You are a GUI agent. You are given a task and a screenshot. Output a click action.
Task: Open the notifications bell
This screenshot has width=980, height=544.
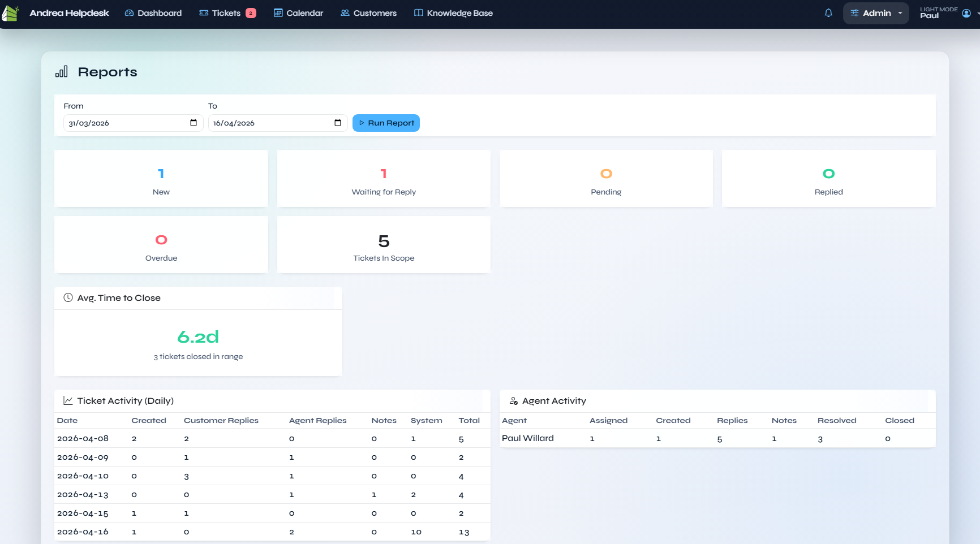828,13
